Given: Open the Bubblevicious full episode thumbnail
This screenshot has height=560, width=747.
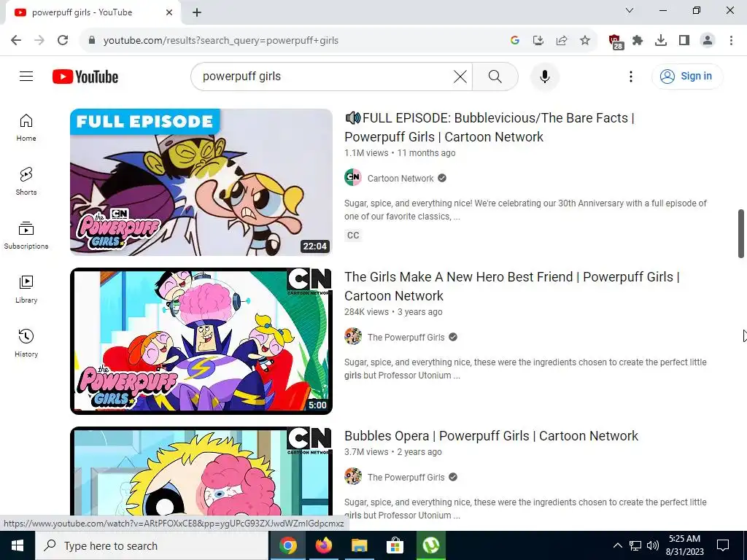Looking at the screenshot, I should [x=201, y=182].
